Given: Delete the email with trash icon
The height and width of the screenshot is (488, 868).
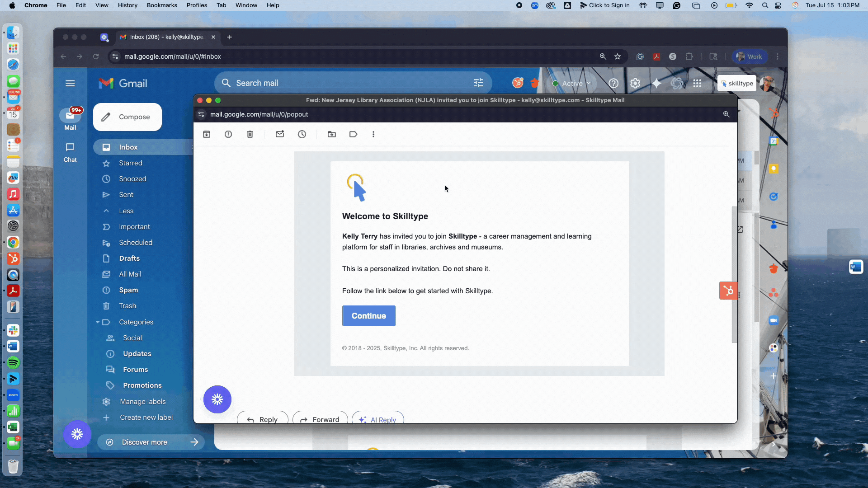Looking at the screenshot, I should point(250,134).
